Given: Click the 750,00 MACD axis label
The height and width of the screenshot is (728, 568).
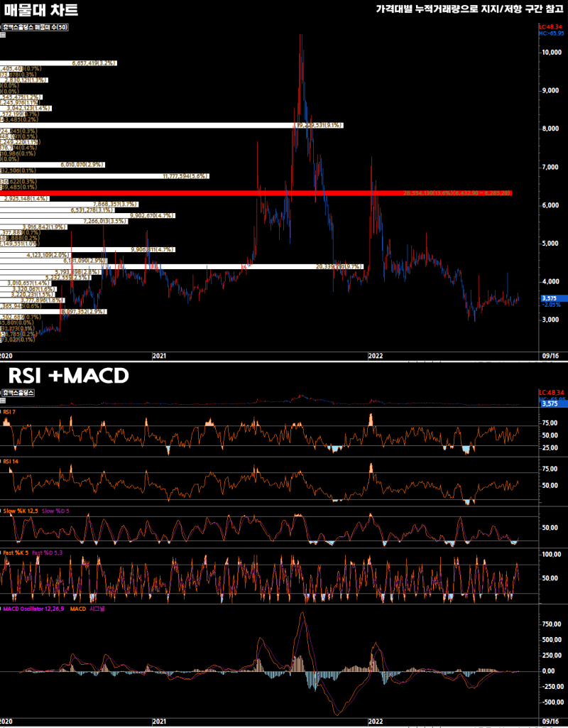Looking at the screenshot, I should pyautogui.click(x=551, y=624).
